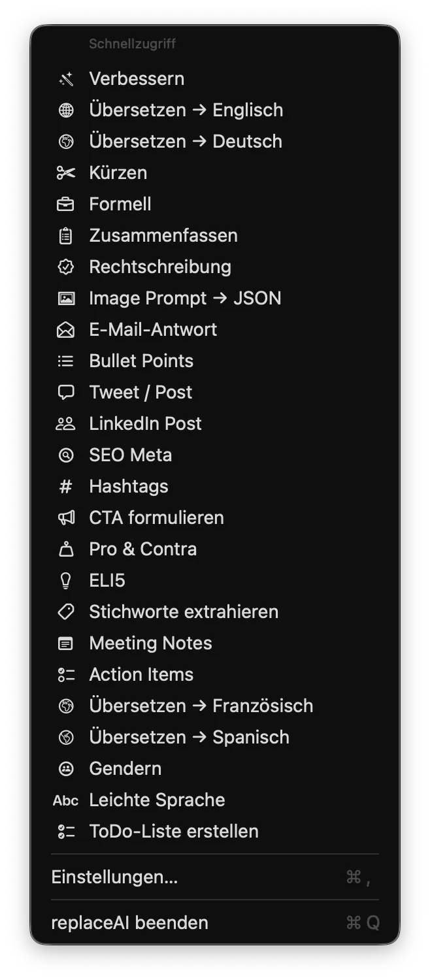Select the LinkedIn Post action
Screen dimensions: 430x980
[145, 423]
